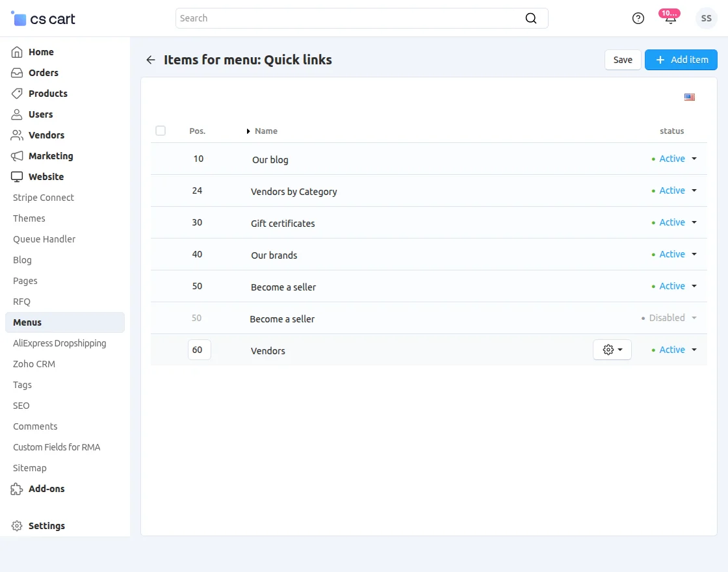Open the gear menu for Vendors row

pos(612,350)
